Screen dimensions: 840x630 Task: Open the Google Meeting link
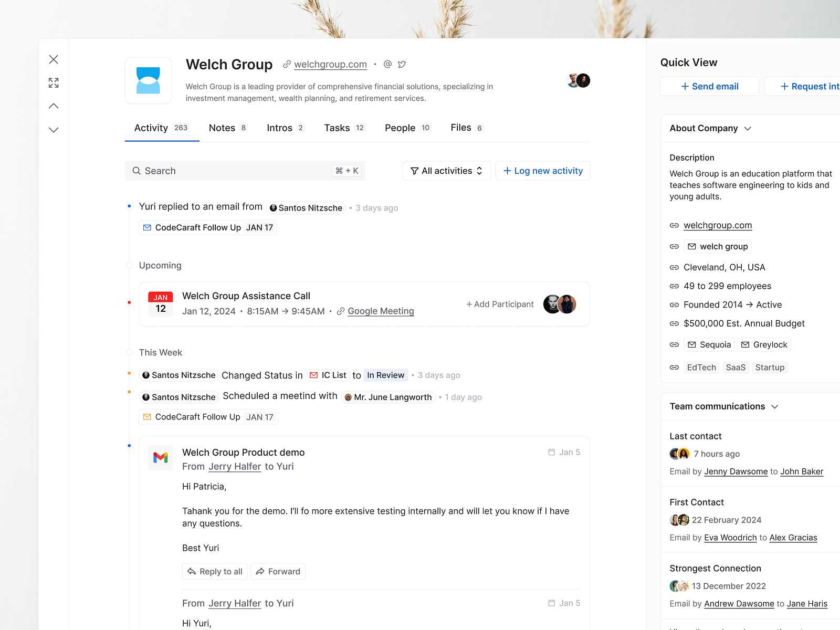(x=381, y=311)
